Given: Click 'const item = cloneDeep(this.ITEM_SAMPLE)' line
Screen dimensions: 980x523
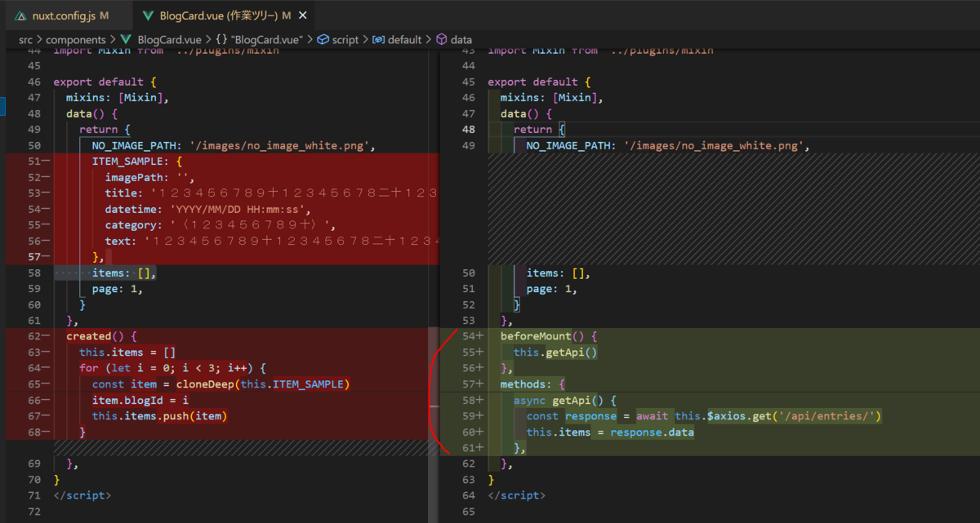Looking at the screenshot, I should click(220, 384).
